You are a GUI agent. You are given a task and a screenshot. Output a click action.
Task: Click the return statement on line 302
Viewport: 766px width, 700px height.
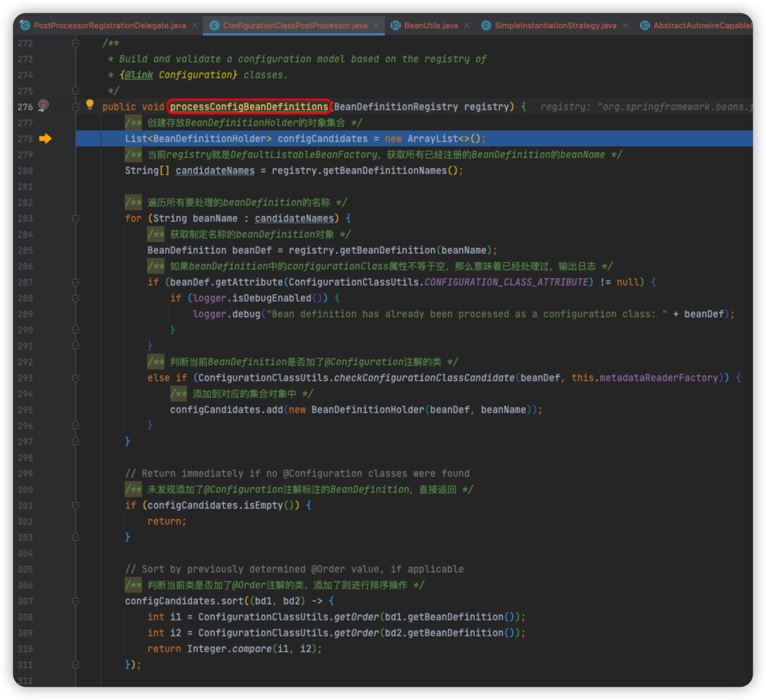[166, 522]
